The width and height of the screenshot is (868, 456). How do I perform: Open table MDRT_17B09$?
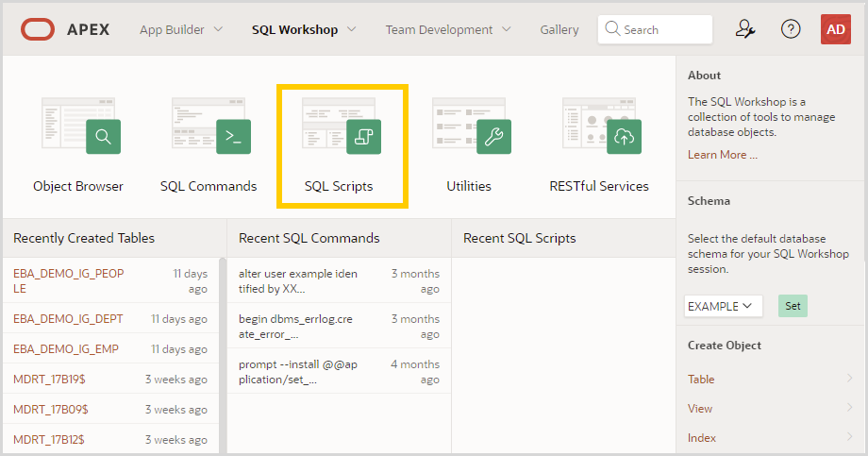(50, 410)
